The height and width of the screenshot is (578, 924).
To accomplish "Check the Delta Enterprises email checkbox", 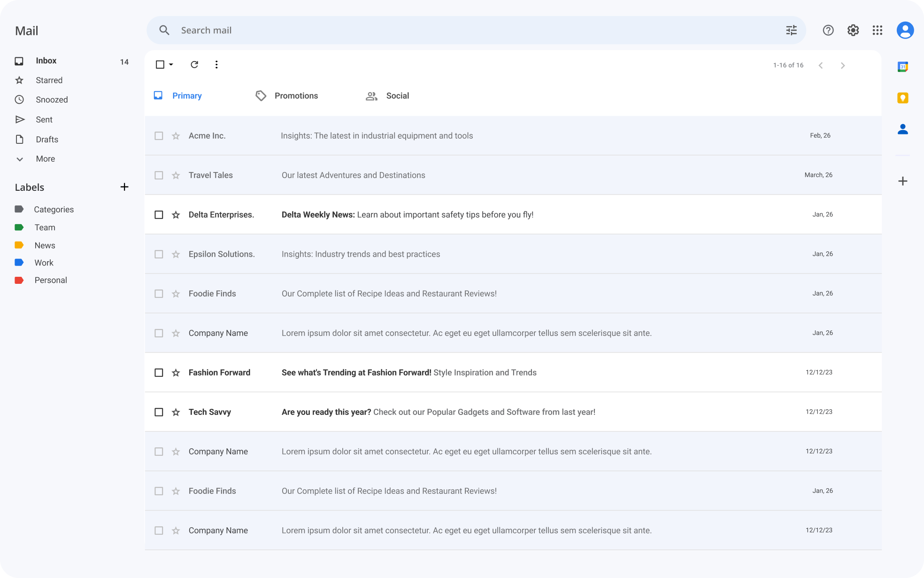I will [x=159, y=215].
